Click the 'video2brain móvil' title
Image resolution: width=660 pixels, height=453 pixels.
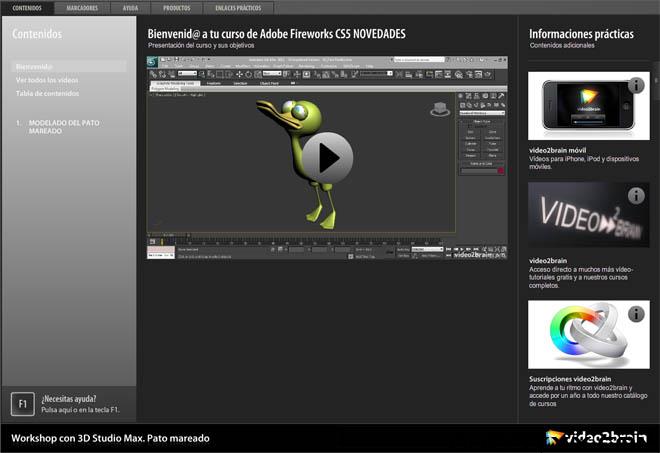tap(557, 150)
